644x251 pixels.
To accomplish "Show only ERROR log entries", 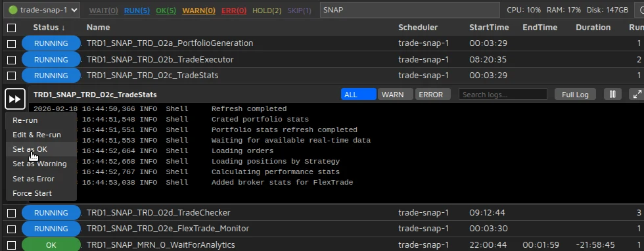I will pyautogui.click(x=432, y=95).
